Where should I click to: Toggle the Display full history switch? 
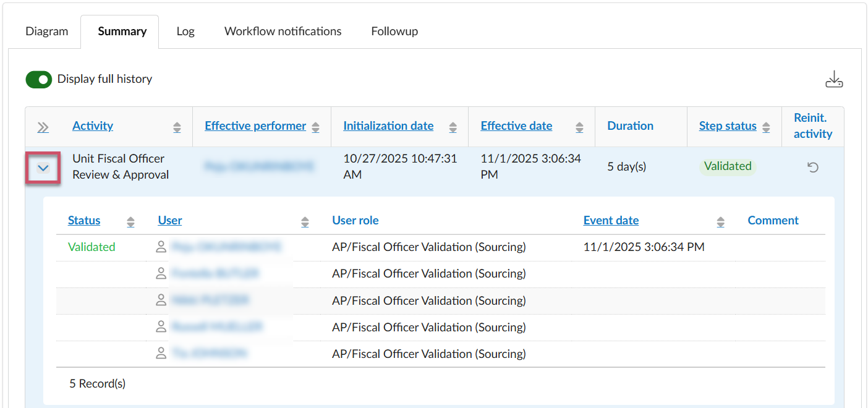(38, 79)
